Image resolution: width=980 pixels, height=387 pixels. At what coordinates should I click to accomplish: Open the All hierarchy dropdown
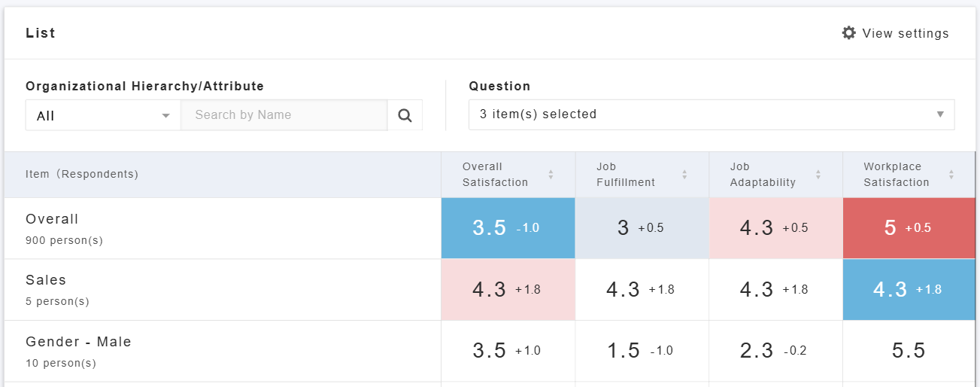coord(103,115)
